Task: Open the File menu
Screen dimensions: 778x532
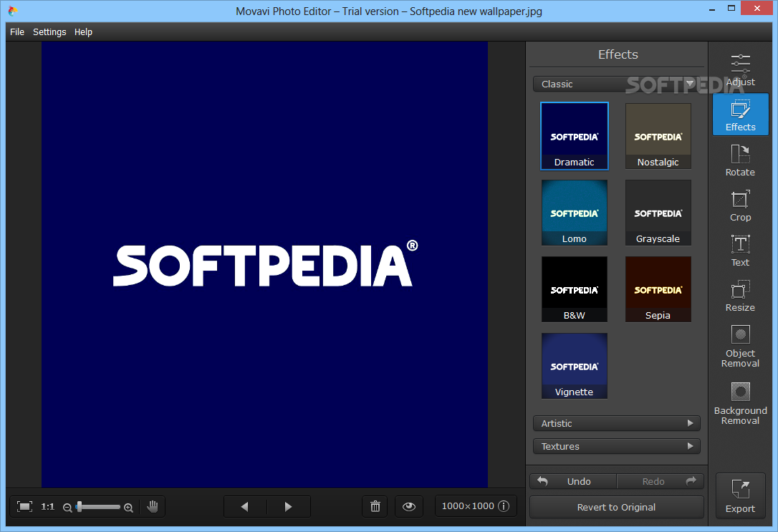Action: point(17,32)
